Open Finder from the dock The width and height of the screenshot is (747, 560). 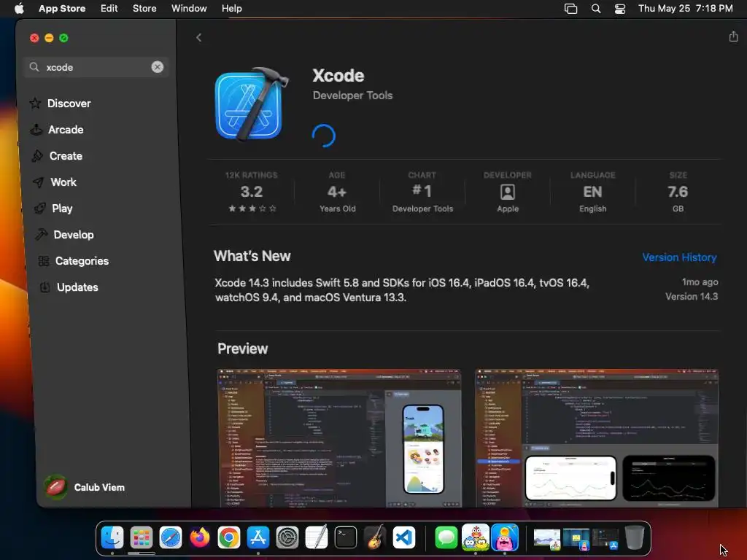[112, 537]
